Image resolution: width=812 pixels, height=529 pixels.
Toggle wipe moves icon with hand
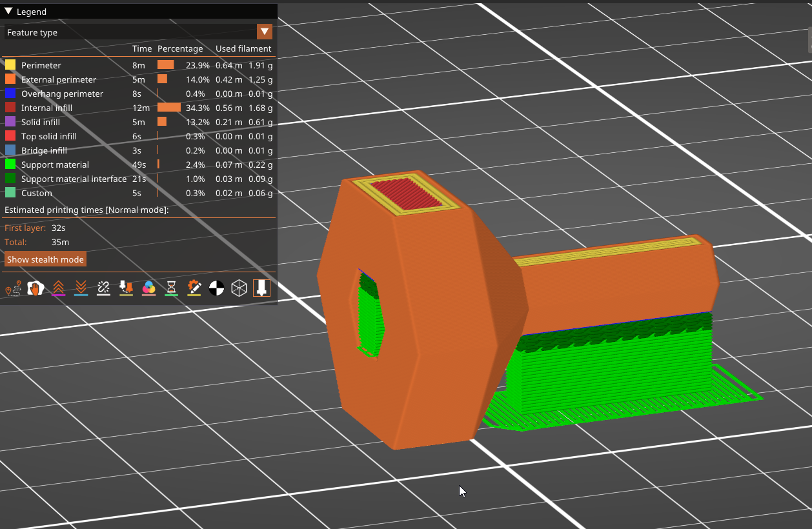click(36, 288)
